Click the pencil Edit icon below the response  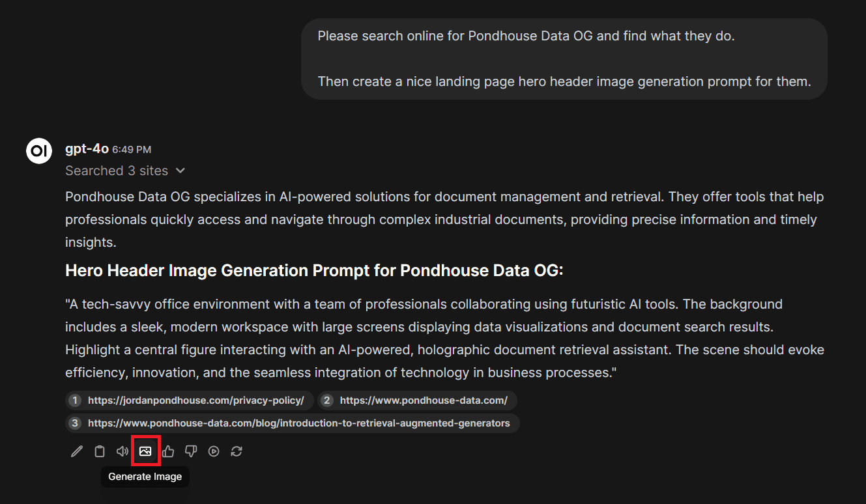point(77,451)
